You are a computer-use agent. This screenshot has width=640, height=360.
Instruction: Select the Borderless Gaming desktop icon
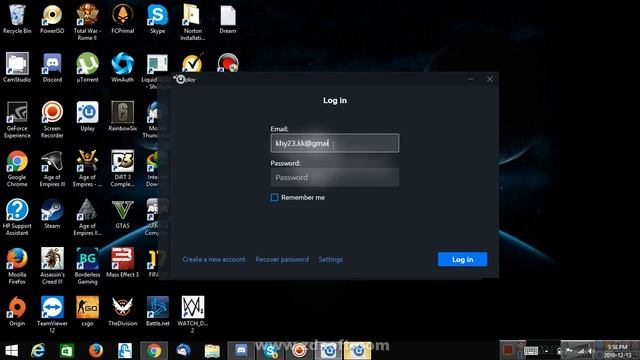click(87, 266)
